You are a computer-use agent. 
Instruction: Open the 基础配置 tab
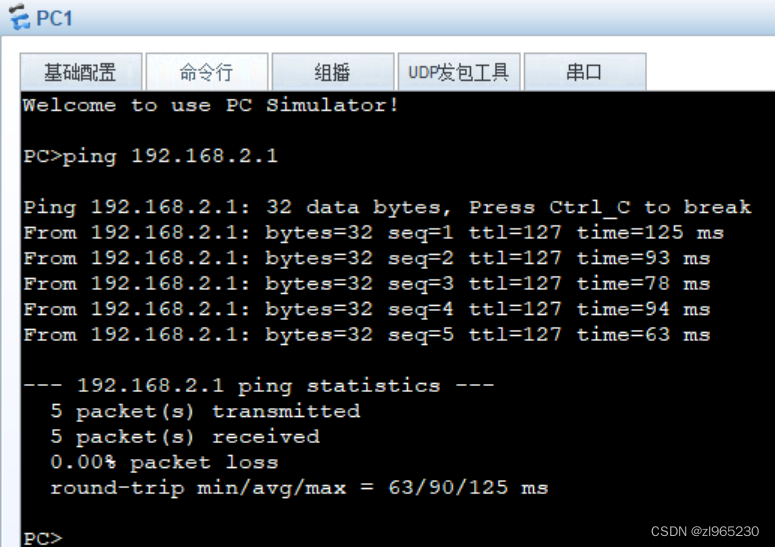[x=81, y=72]
